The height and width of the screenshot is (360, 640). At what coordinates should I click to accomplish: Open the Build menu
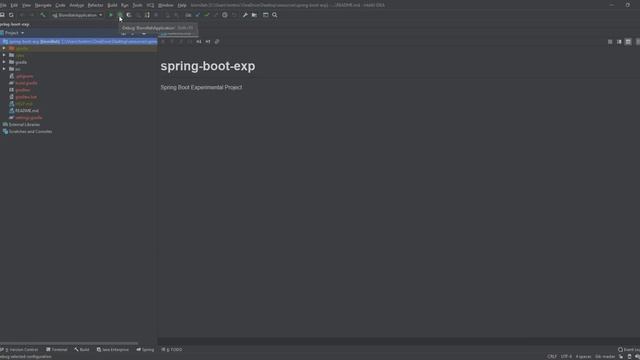click(x=112, y=5)
